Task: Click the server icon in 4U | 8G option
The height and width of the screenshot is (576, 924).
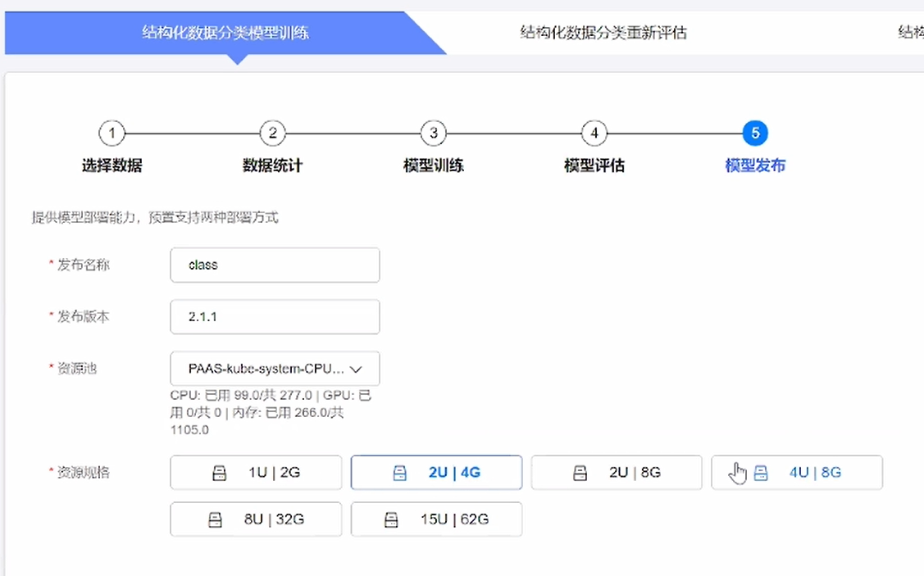Action: tap(761, 473)
